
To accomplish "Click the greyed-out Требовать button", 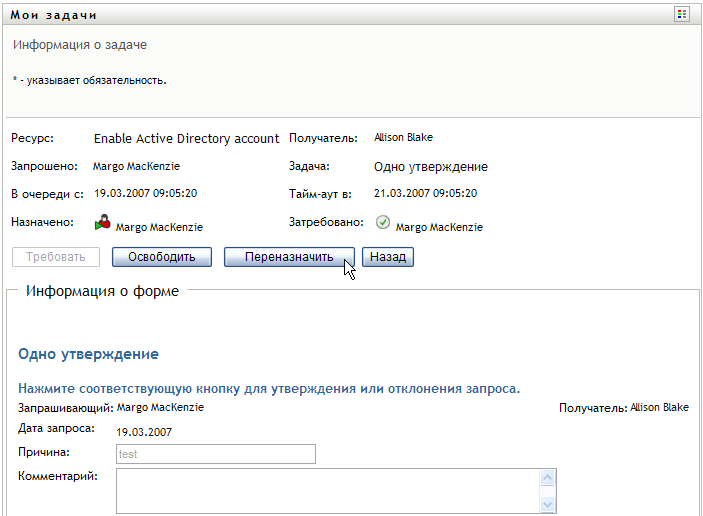I will [x=56, y=257].
